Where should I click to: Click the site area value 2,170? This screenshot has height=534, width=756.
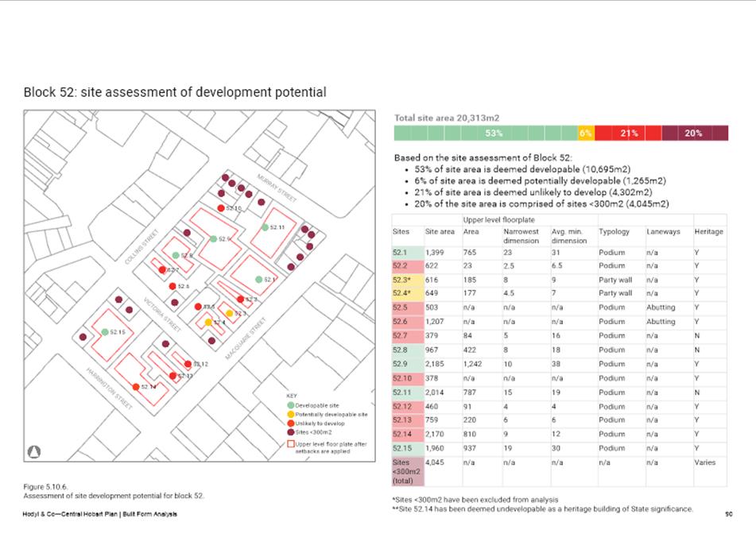pyautogui.click(x=434, y=434)
